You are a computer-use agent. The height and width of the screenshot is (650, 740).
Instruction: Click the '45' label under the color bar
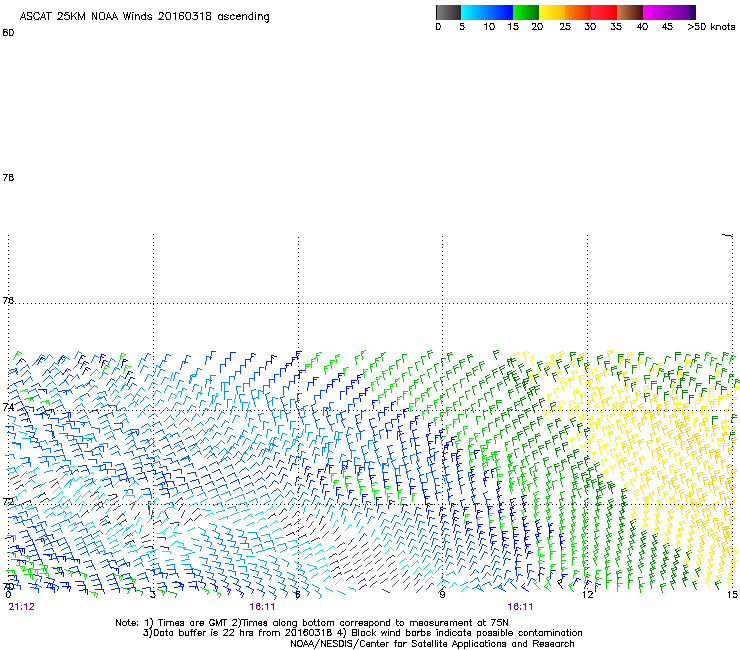(667, 27)
